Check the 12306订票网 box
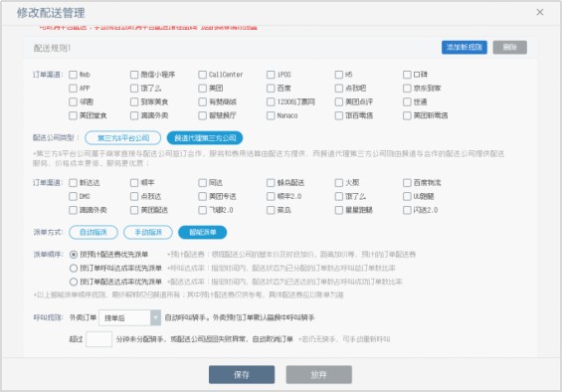This screenshot has height=392, width=562. pyautogui.click(x=271, y=101)
